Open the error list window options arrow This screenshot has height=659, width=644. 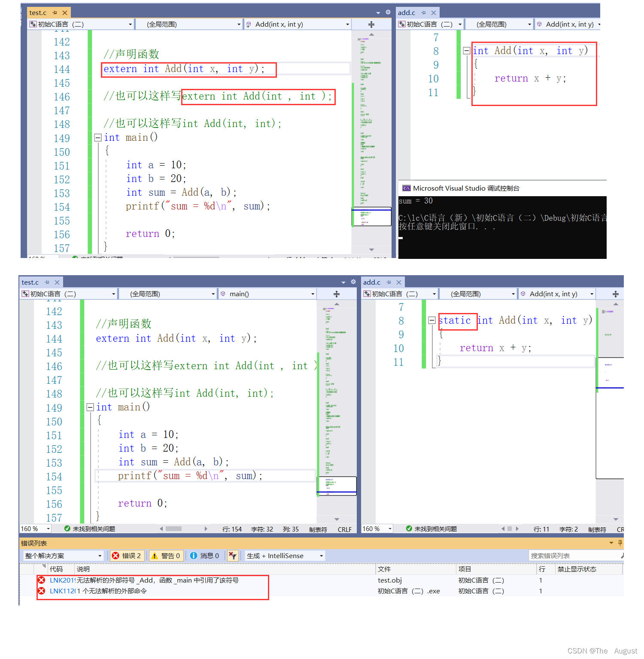pos(611,543)
